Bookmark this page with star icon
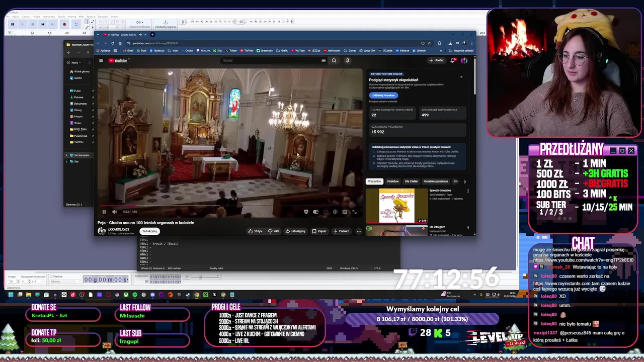This screenshot has width=644, height=362. 429,43
